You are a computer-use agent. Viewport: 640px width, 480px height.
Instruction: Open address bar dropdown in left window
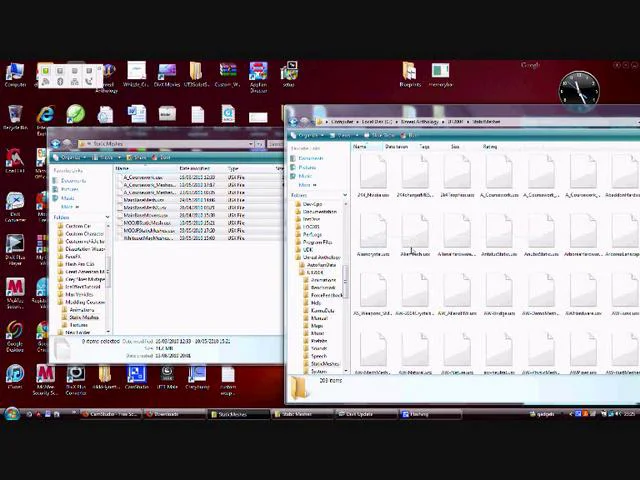pyautogui.click(x=251, y=144)
